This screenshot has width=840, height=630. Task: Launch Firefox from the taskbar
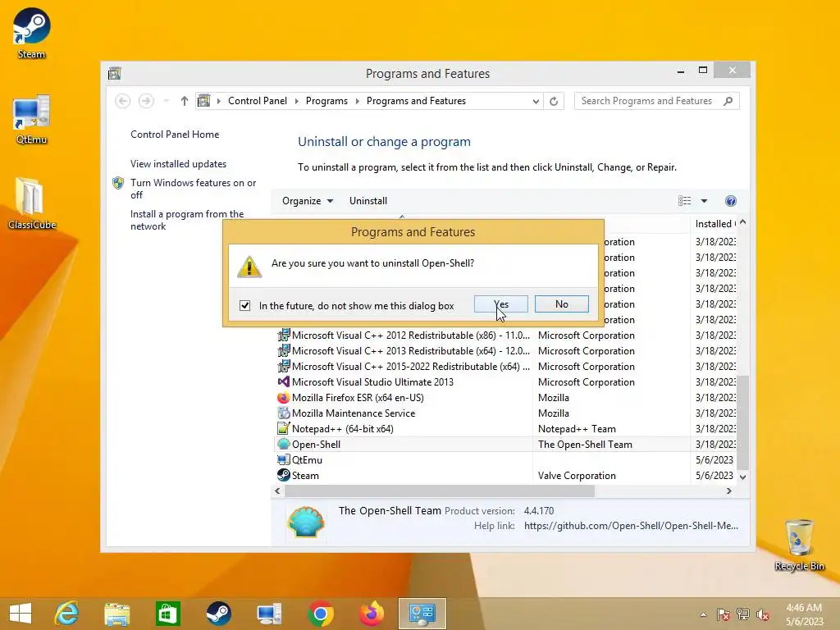click(x=372, y=614)
